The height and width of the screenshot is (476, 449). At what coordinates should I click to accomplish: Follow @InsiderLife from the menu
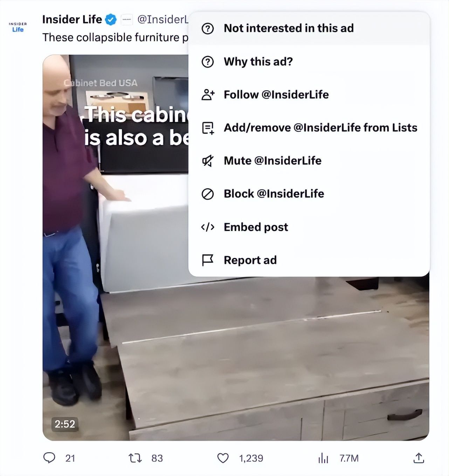point(276,94)
